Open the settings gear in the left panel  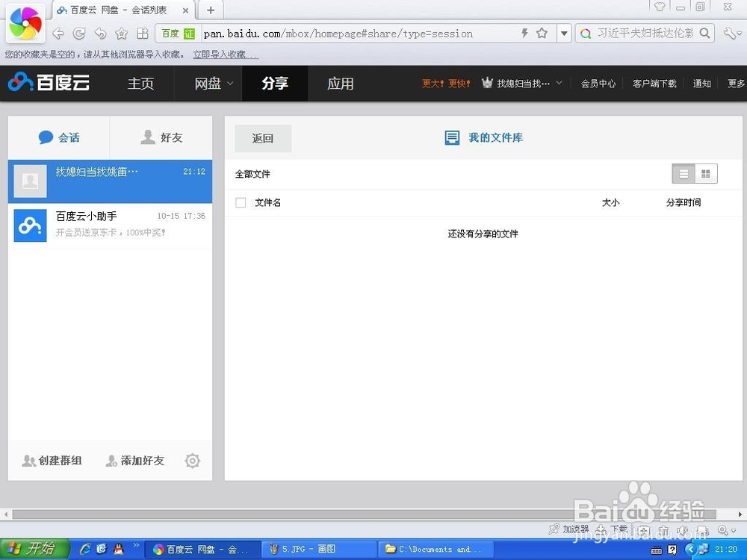[x=192, y=461]
